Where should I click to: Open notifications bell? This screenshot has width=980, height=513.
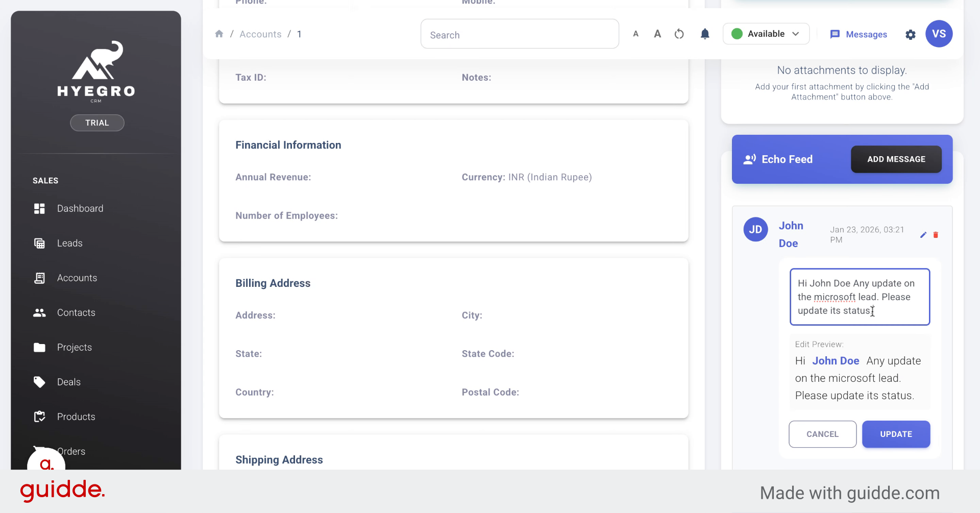(705, 34)
